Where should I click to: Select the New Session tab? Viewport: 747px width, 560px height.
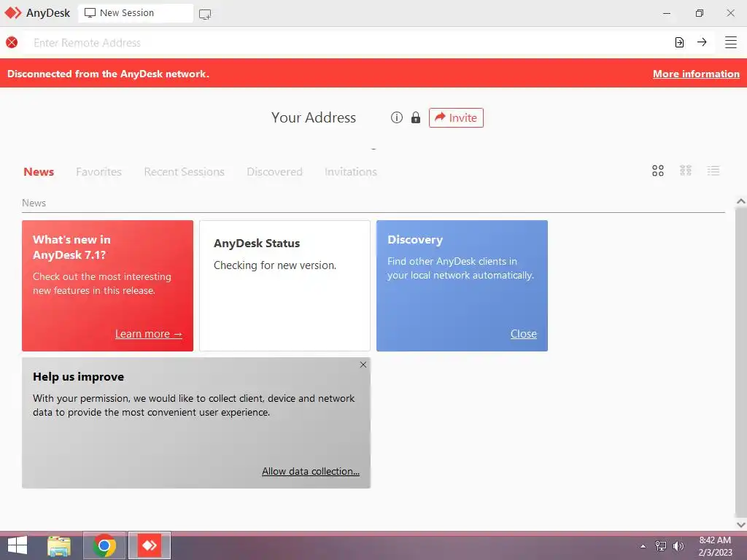[x=136, y=13]
